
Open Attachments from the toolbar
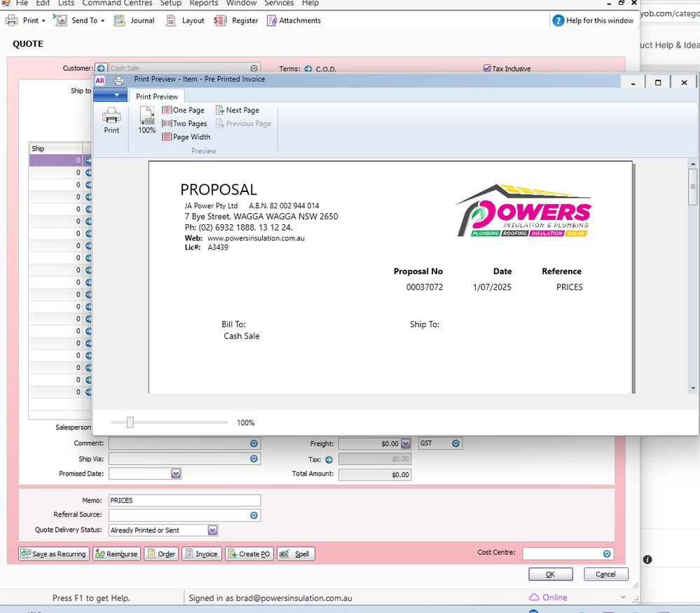pos(293,20)
